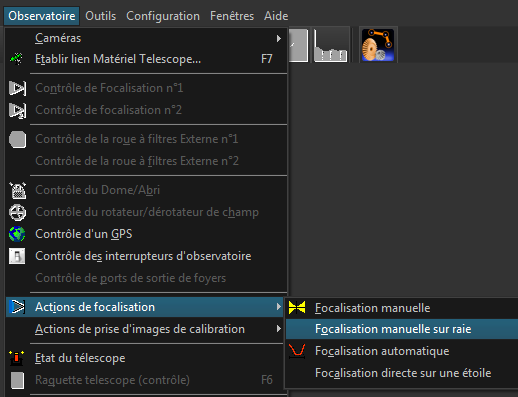Click the telescope link icon
Viewport: 518px width, 397px height.
(16, 59)
